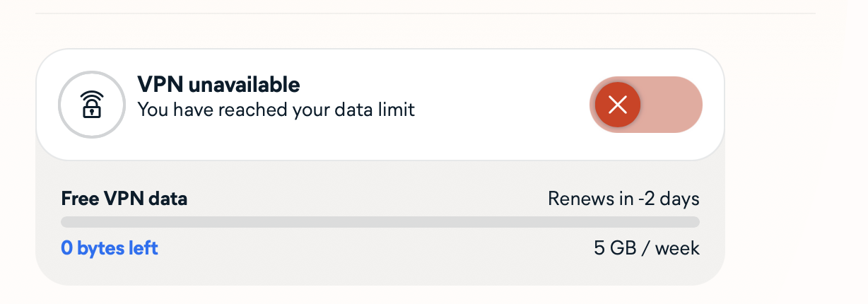Open the "0 bytes left" link

[x=110, y=248]
